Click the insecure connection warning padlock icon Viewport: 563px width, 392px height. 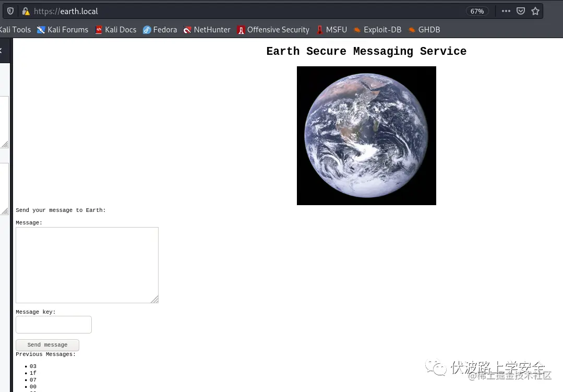point(26,11)
